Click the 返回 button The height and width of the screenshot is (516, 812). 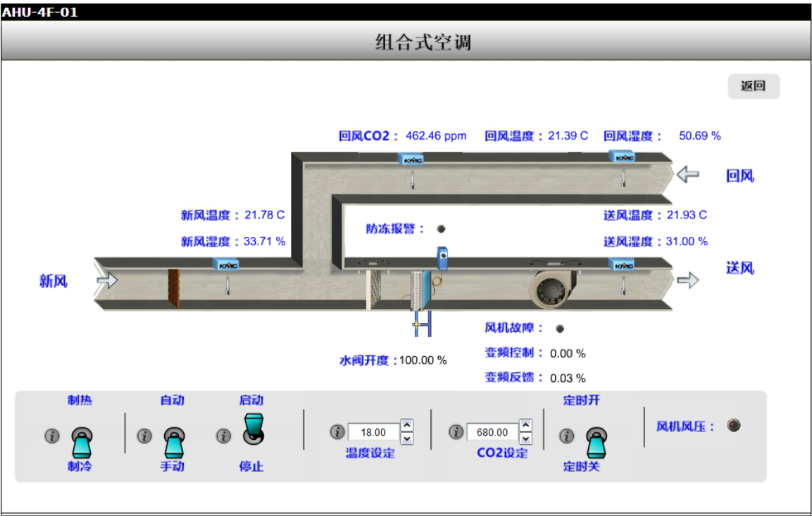[x=754, y=86]
